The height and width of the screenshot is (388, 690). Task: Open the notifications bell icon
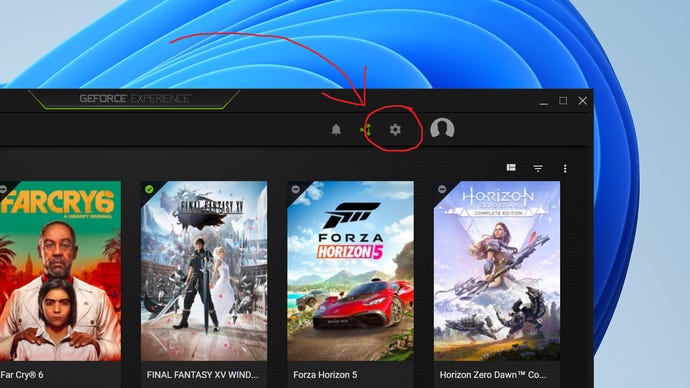[x=336, y=129]
